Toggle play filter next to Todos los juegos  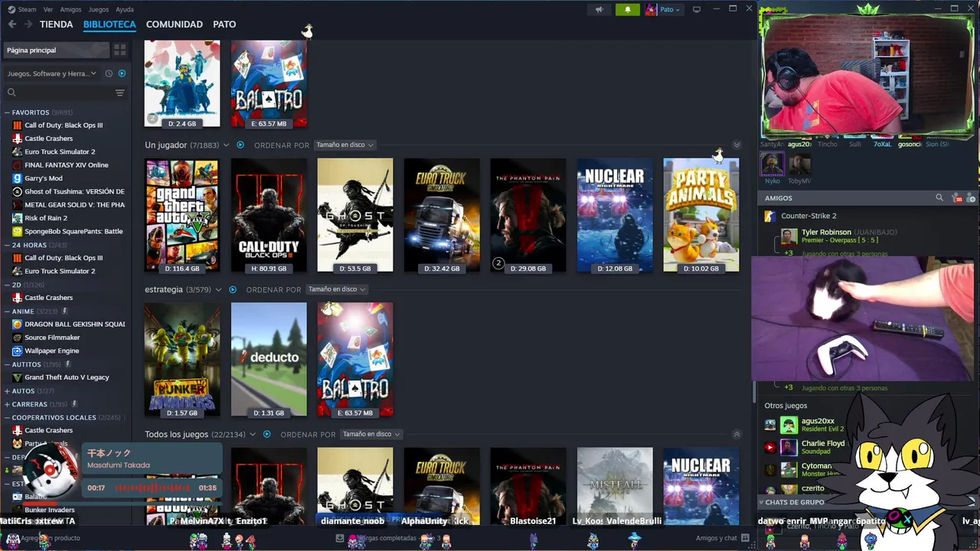(266, 434)
